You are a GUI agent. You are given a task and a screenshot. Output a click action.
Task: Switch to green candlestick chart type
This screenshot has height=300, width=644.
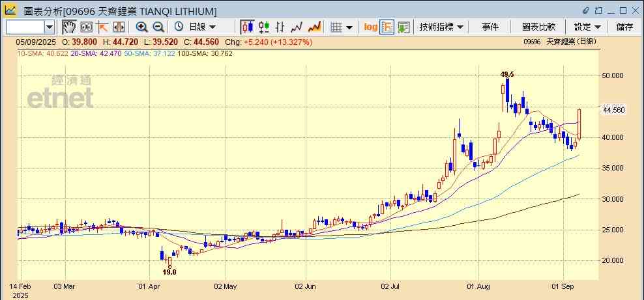pos(264,27)
